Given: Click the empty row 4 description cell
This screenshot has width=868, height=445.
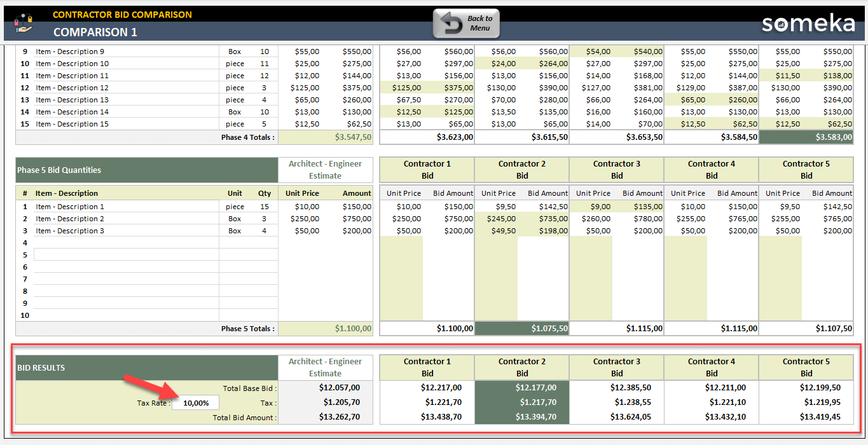Looking at the screenshot, I should (x=127, y=242).
